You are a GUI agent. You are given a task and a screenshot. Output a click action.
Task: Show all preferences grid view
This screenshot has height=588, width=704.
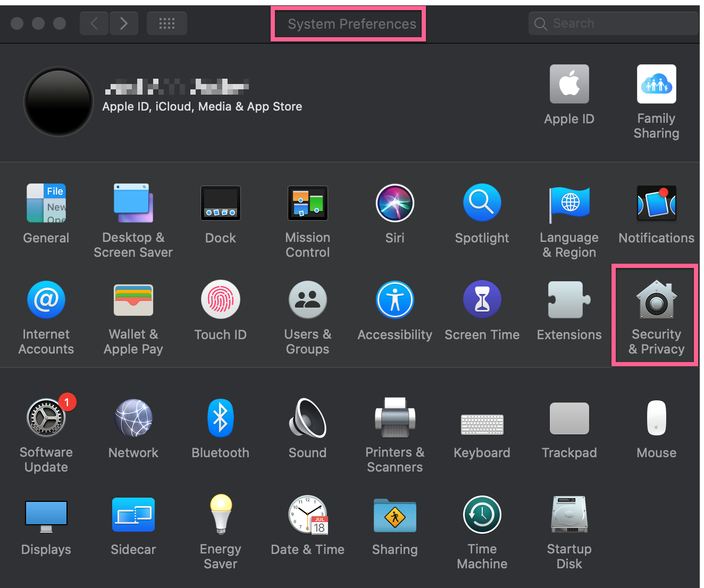click(x=166, y=23)
